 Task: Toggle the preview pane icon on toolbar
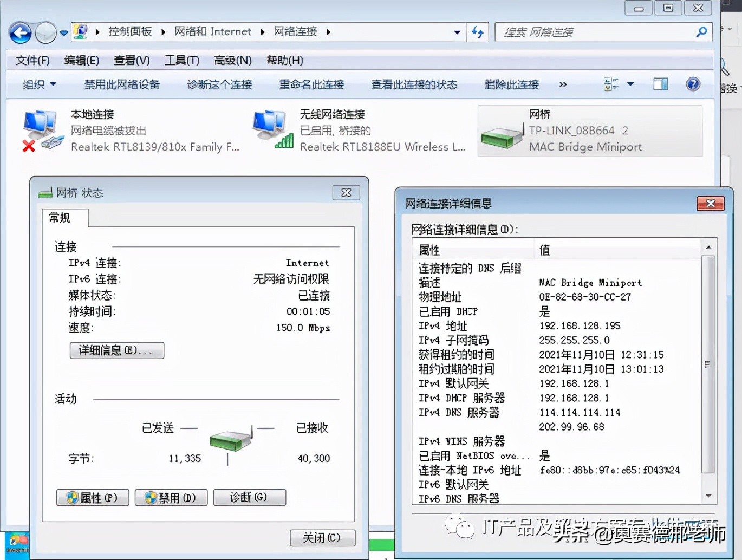660,84
